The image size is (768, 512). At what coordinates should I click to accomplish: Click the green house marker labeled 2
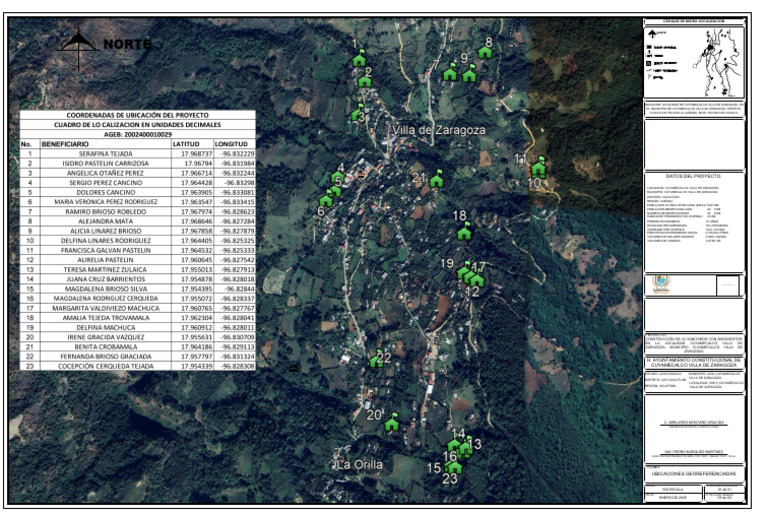click(x=364, y=81)
